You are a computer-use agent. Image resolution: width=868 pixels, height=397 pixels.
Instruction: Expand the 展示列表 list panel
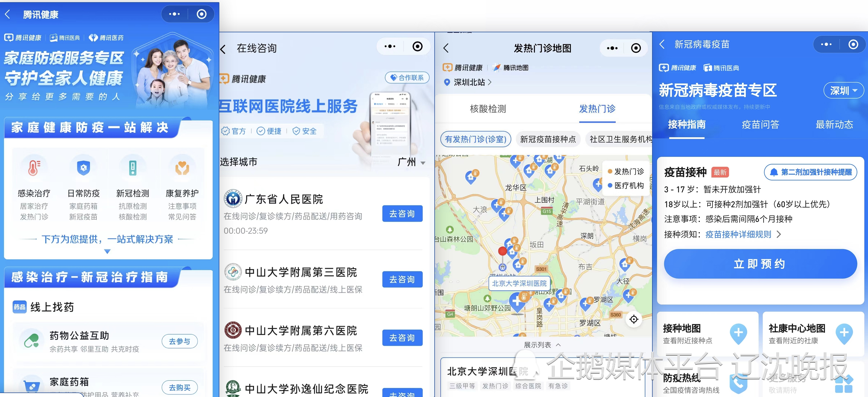pos(542,345)
